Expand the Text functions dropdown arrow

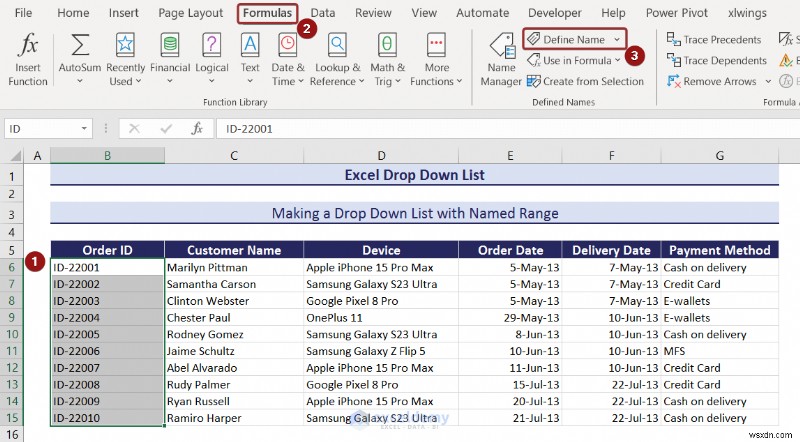[x=250, y=81]
